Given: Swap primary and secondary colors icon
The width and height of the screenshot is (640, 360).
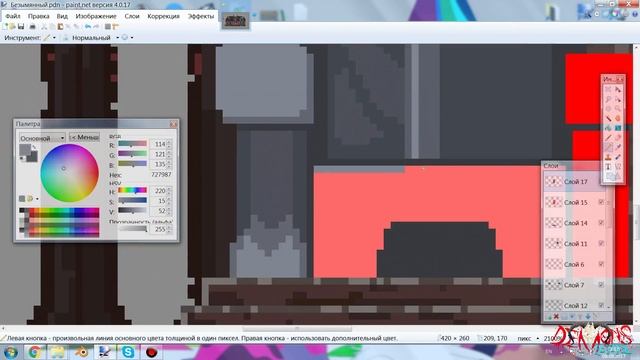Looking at the screenshot, I should click(x=34, y=147).
